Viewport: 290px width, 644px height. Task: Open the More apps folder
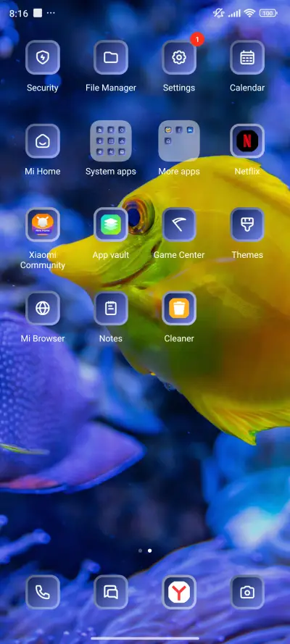coord(179,141)
